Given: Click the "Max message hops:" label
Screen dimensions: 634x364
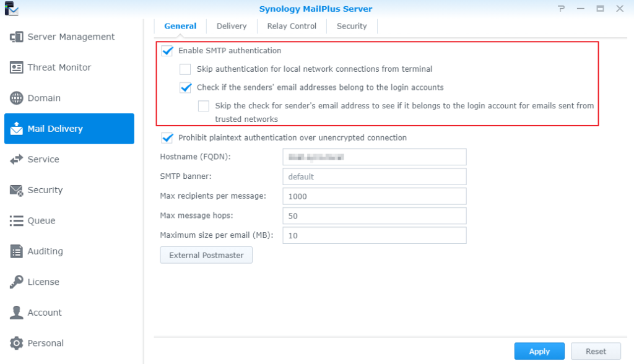Looking at the screenshot, I should (x=196, y=215).
